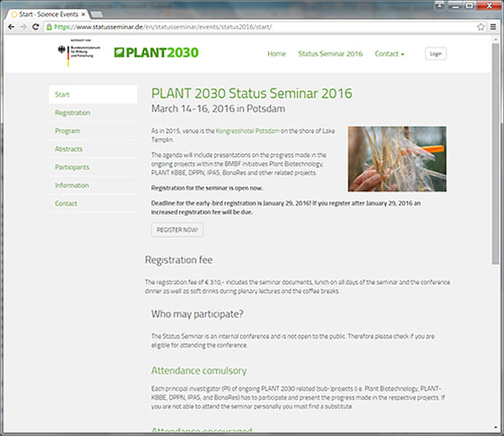Open Home in the top navigation
This screenshot has width=504, height=436.
(x=276, y=54)
